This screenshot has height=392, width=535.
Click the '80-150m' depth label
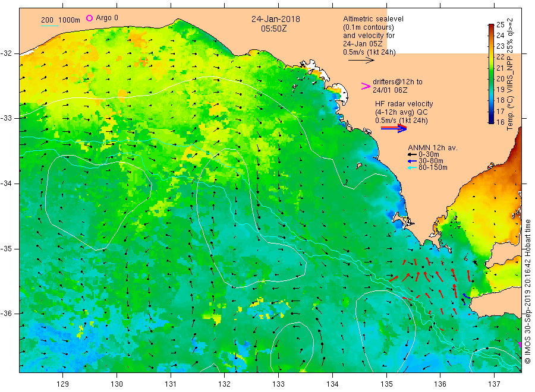click(x=433, y=167)
